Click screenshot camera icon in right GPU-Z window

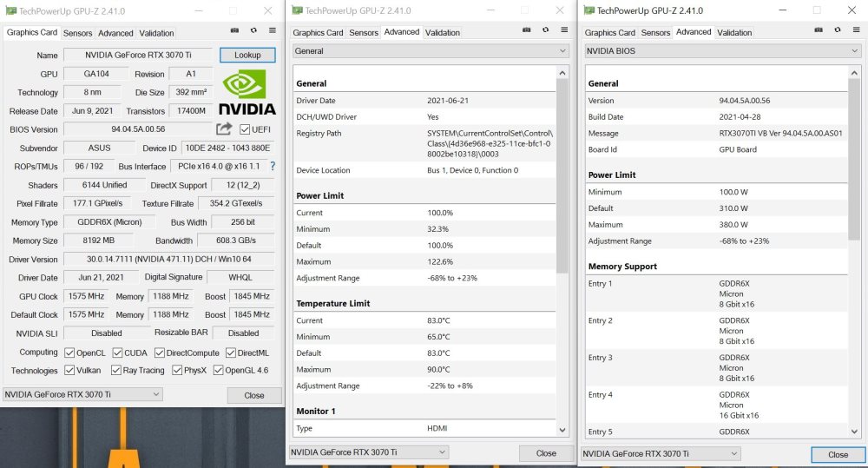coord(819,30)
